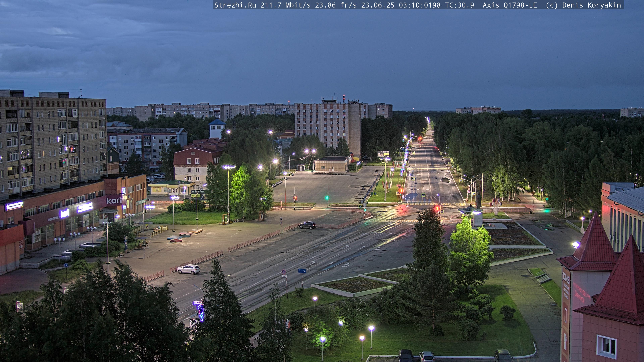644x362 pixels.
Task: Click the "Strezhi.Ru" overlay text
Action: point(235,5)
